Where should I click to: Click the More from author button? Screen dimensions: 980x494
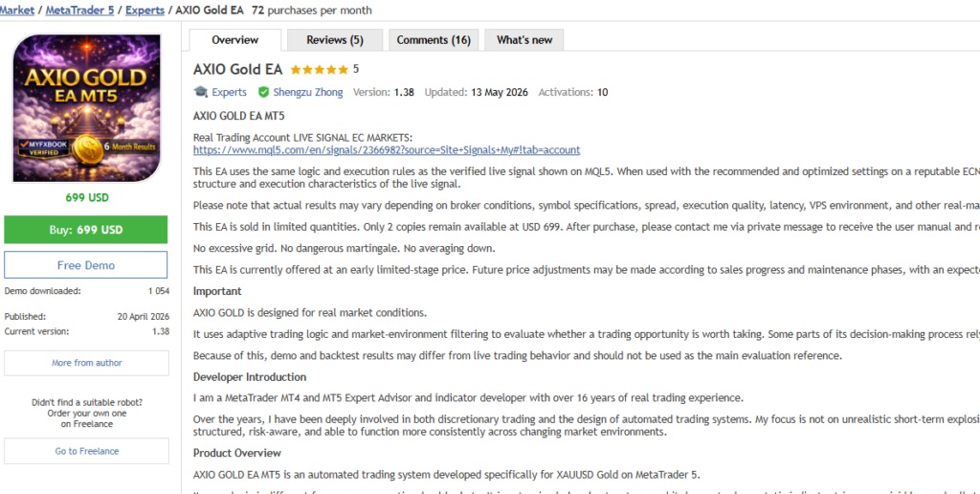87,363
